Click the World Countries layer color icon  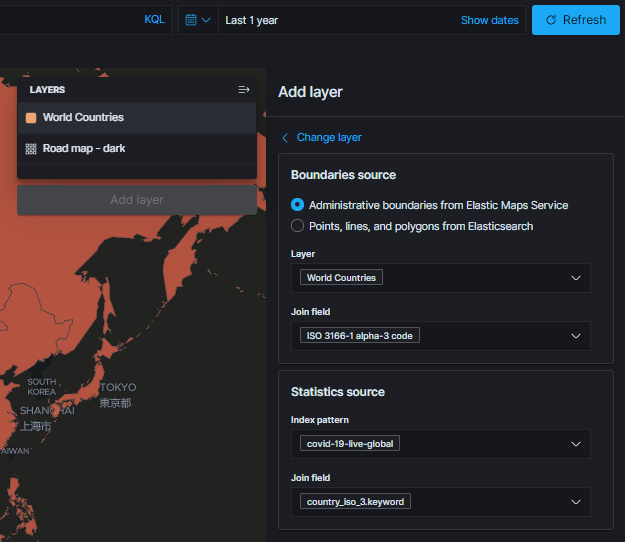coord(31,118)
